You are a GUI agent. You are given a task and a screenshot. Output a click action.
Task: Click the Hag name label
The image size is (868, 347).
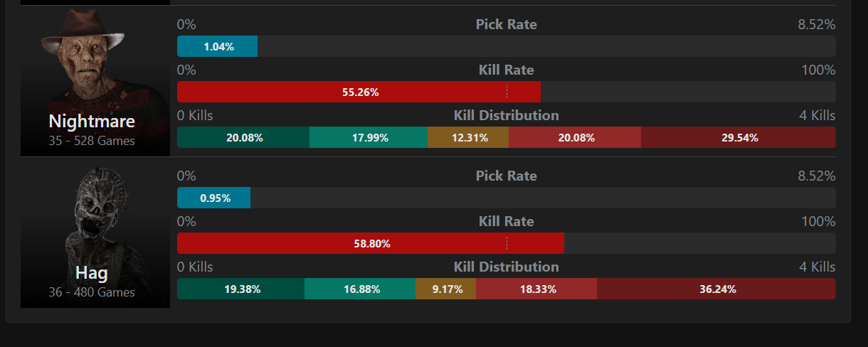(92, 272)
